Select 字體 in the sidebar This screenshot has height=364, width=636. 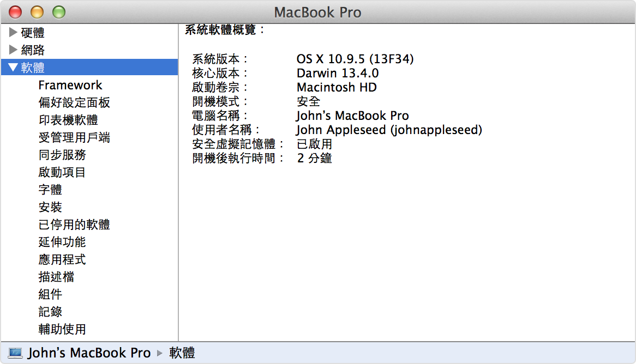50,190
